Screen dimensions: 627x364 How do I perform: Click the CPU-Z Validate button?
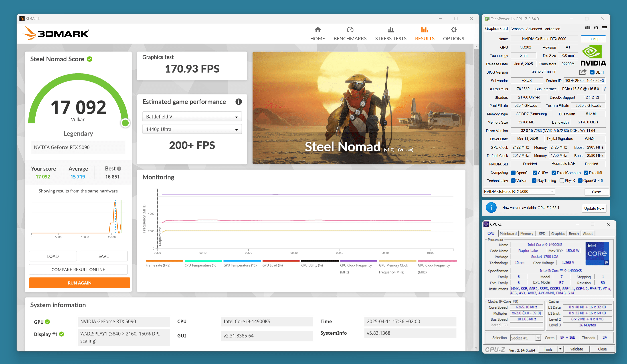point(576,349)
